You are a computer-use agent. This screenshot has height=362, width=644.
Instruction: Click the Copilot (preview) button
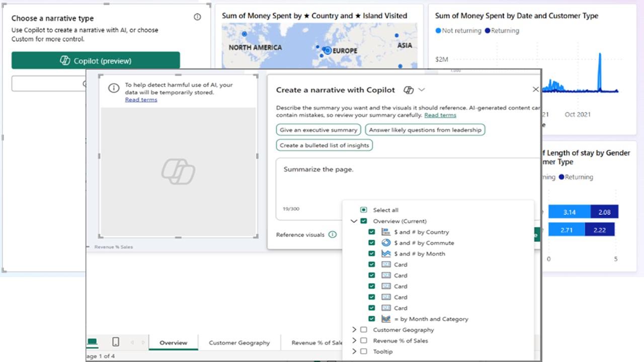pos(96,61)
